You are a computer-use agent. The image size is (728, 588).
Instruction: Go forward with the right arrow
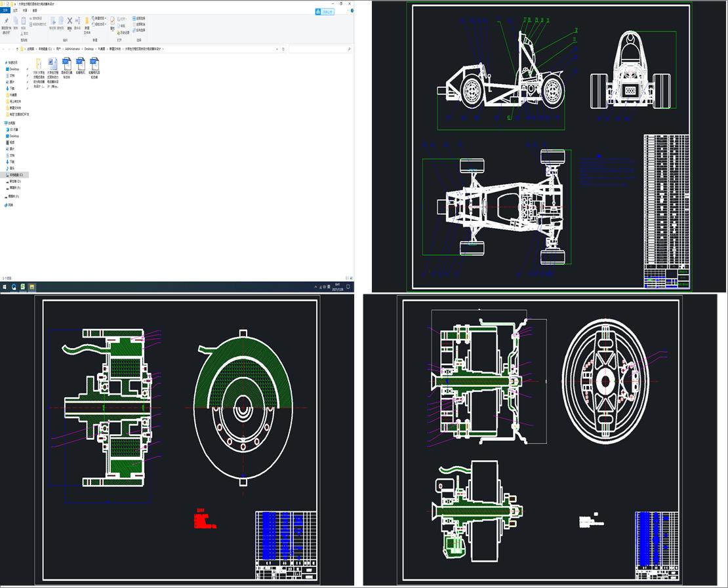tap(9, 49)
